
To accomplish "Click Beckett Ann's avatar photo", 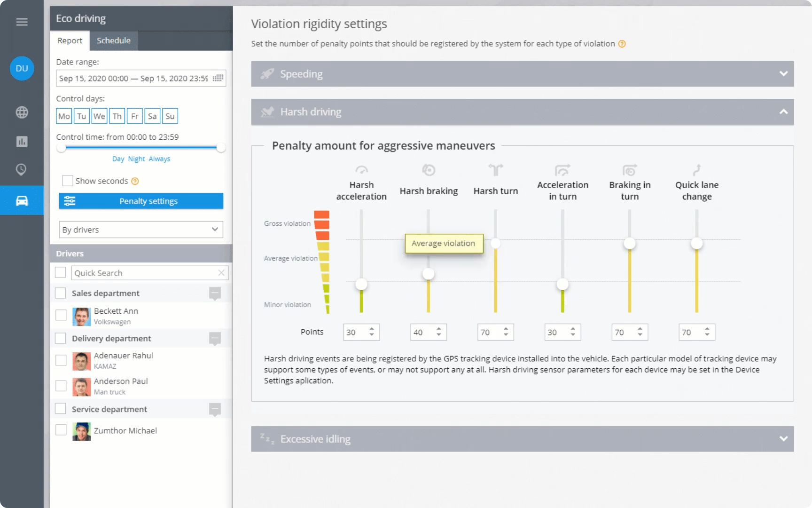I will [x=81, y=317].
